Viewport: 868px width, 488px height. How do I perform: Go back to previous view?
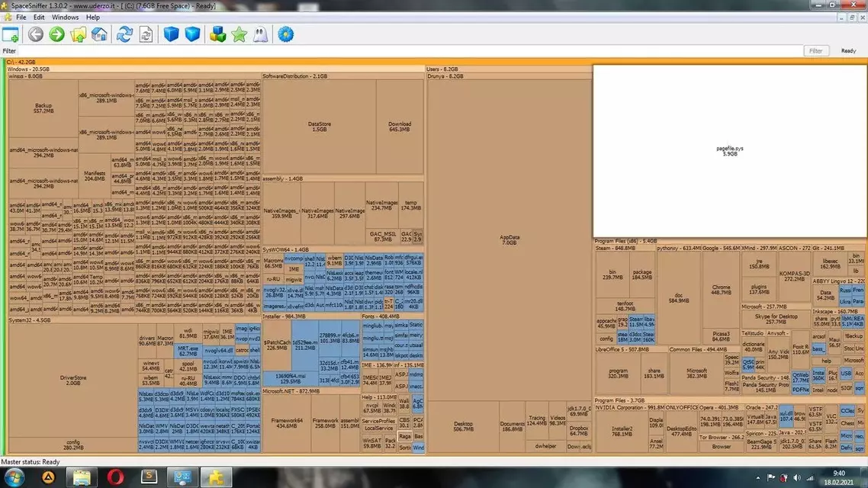[35, 34]
